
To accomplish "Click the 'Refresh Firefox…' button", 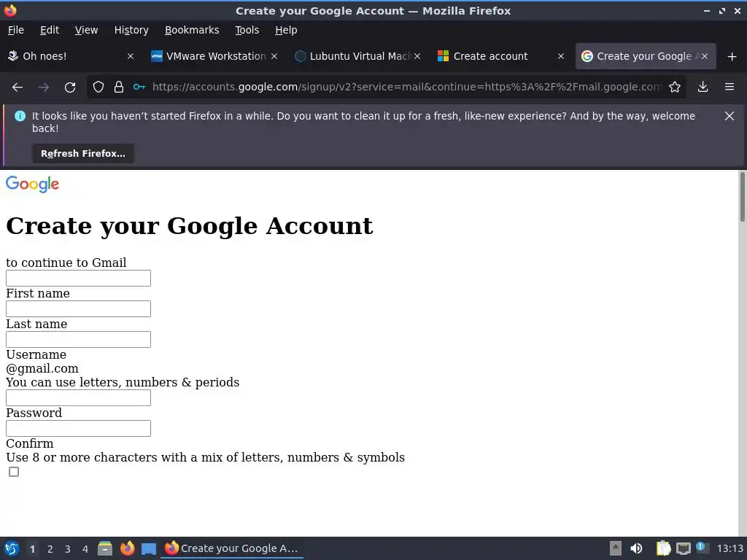I will pos(83,154).
